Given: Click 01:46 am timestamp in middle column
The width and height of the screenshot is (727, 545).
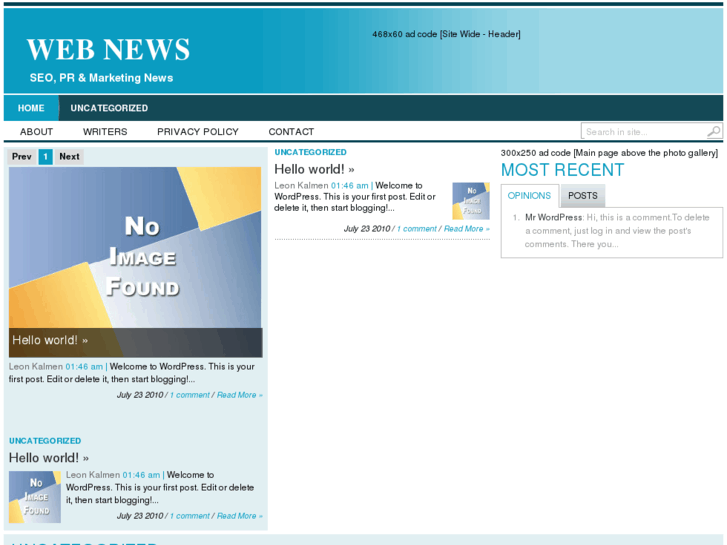Looking at the screenshot, I should coord(350,186).
